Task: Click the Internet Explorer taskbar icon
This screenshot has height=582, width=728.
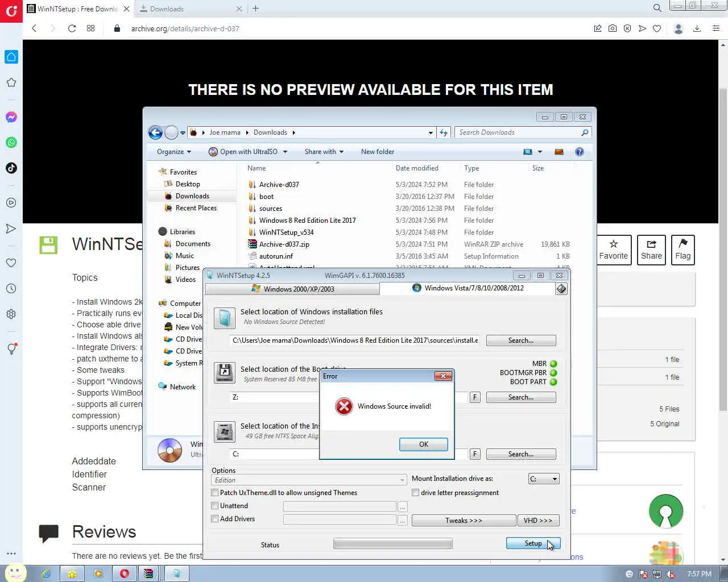Action: pyautogui.click(x=47, y=573)
